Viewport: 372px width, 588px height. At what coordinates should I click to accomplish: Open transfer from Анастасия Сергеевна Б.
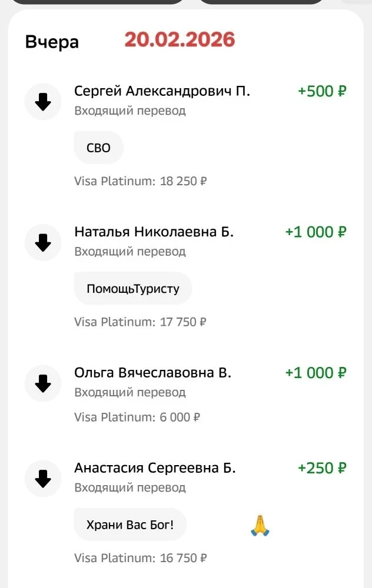[x=155, y=468]
